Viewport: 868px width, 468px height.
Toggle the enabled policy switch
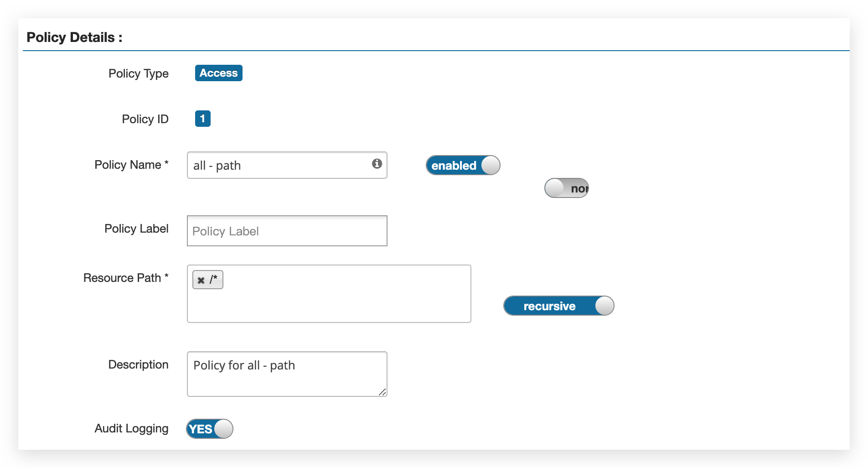click(463, 165)
